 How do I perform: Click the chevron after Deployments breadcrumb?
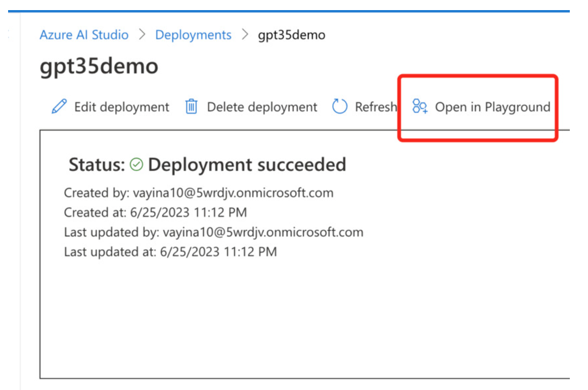pyautogui.click(x=245, y=35)
